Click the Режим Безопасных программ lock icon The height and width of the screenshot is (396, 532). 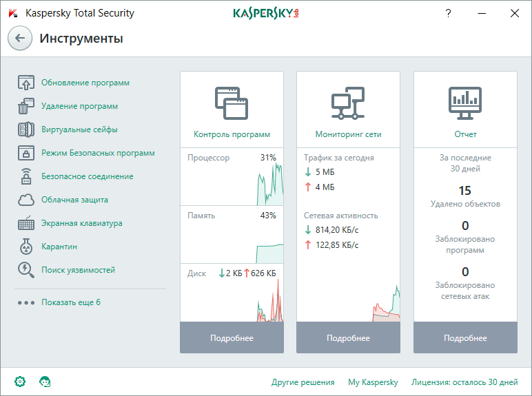pos(26,153)
